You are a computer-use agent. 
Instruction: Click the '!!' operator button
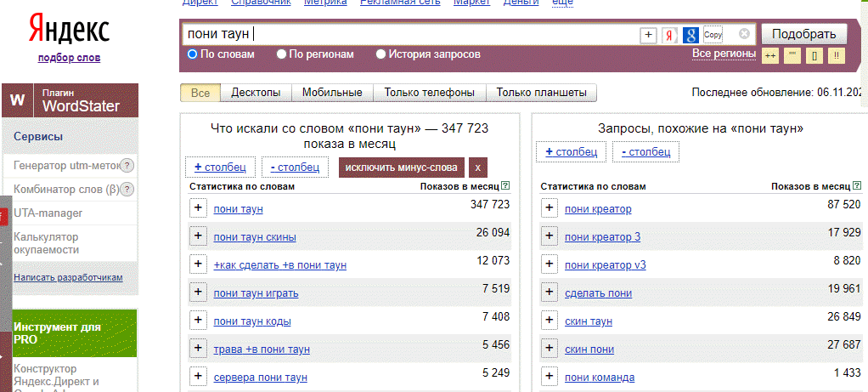pyautogui.click(x=837, y=56)
